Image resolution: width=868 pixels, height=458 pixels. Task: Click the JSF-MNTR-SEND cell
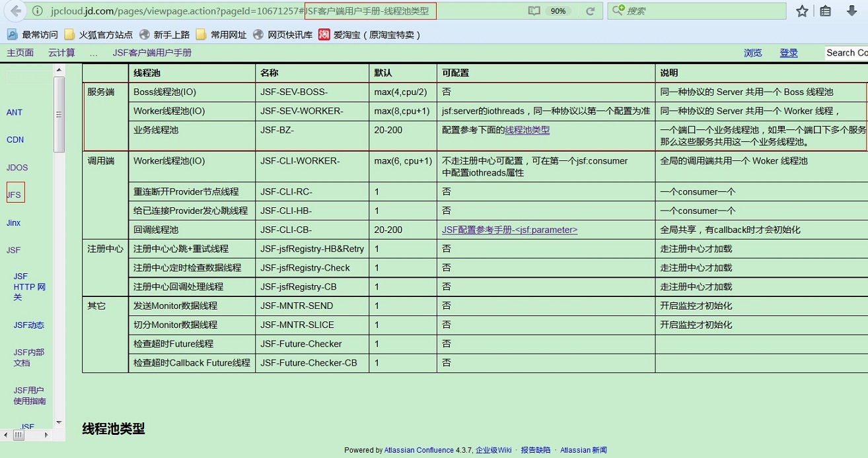[x=312, y=306]
